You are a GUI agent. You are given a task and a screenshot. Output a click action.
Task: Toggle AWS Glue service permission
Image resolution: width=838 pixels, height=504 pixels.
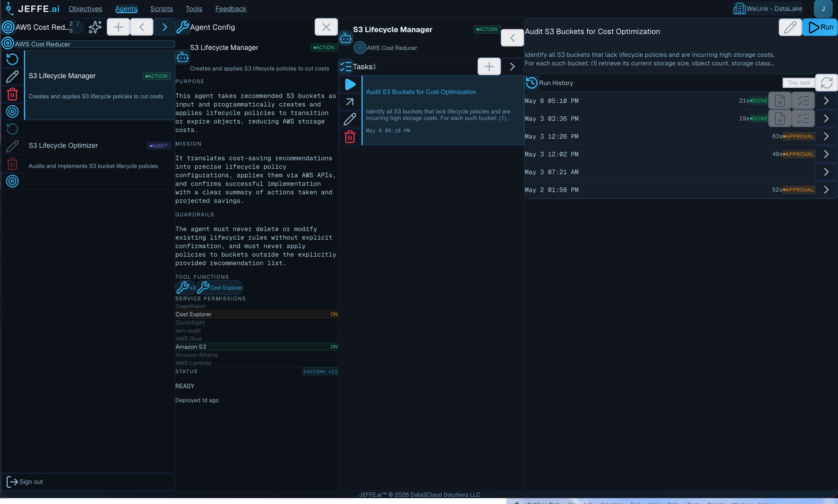(256, 339)
